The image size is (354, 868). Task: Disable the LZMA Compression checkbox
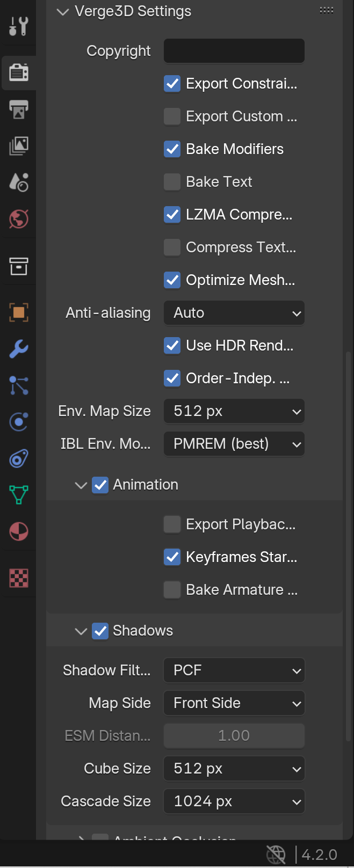pyautogui.click(x=172, y=215)
